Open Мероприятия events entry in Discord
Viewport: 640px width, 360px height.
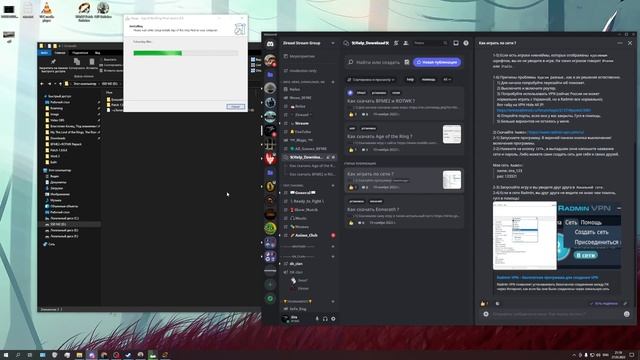tap(309, 56)
